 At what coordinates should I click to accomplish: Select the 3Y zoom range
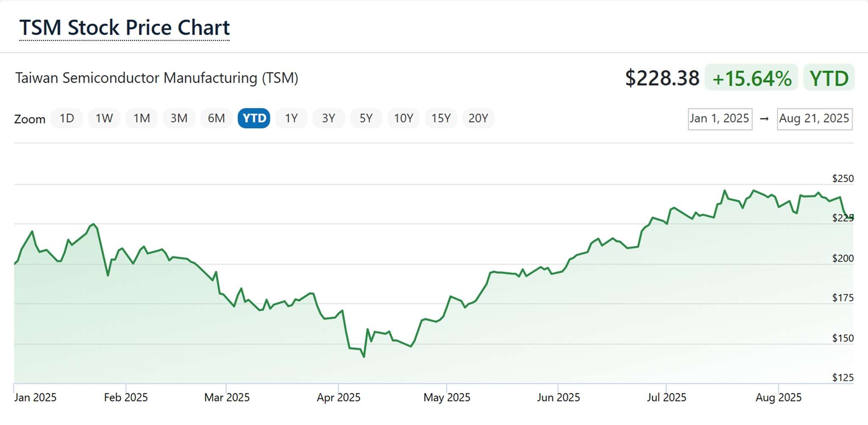(328, 118)
